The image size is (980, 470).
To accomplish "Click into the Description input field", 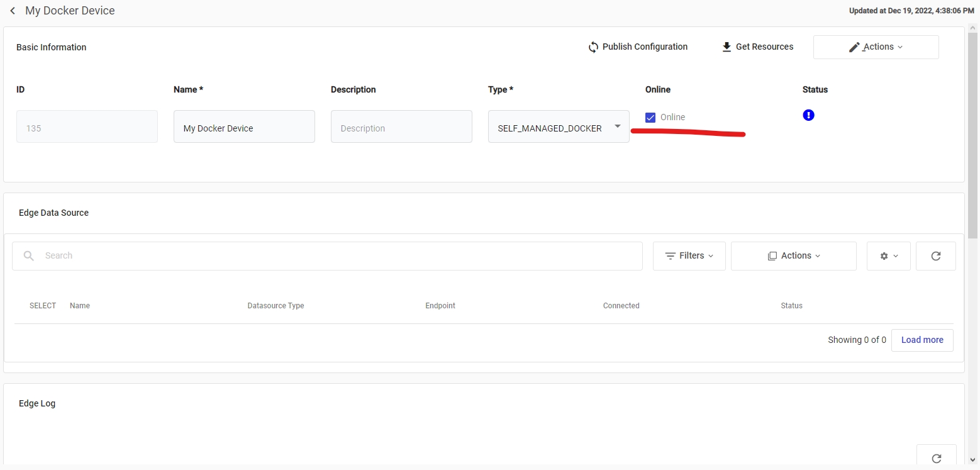I will [401, 127].
